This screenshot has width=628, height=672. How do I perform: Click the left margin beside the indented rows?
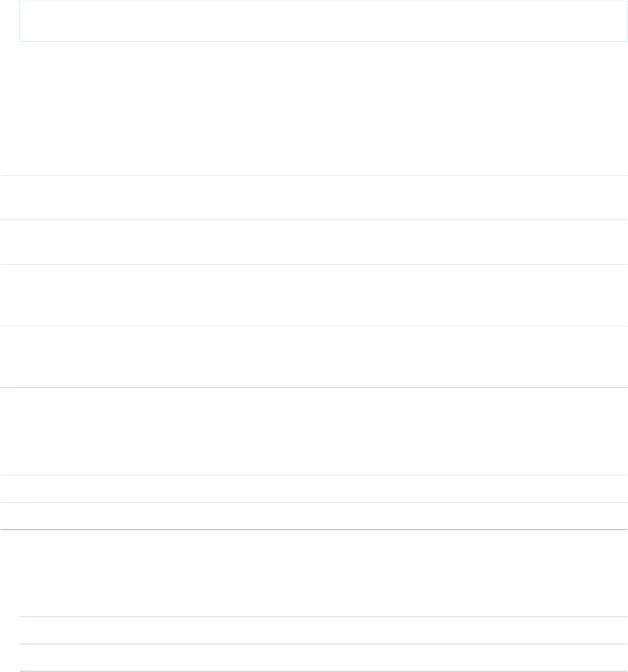(x=9, y=643)
